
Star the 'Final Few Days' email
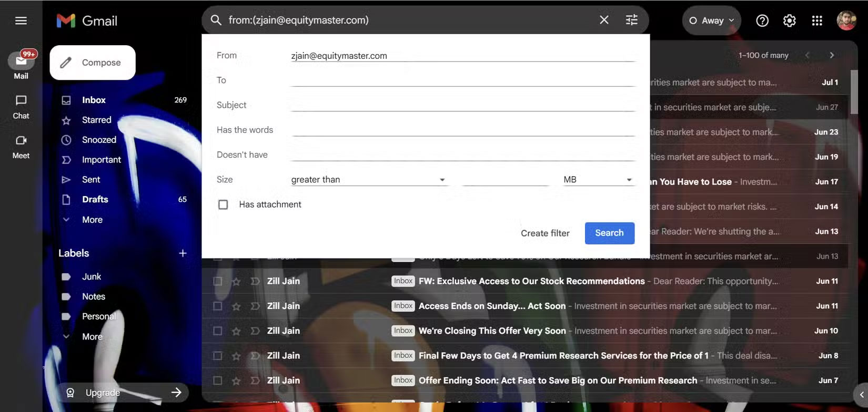click(x=236, y=356)
